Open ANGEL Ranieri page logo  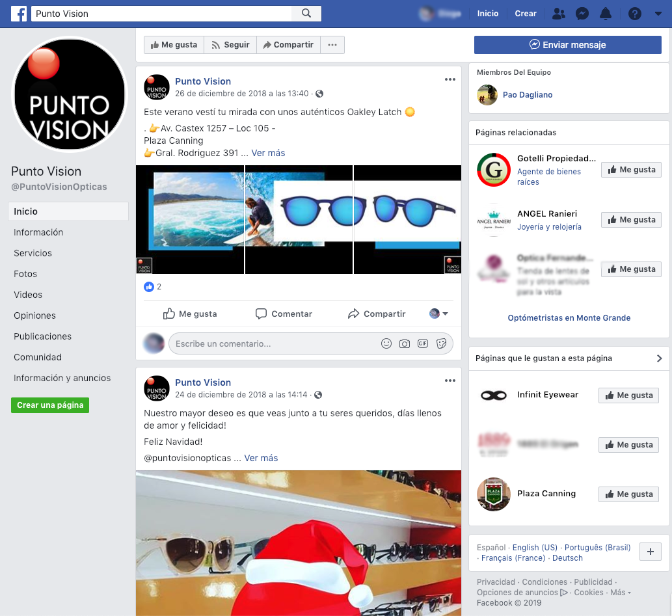(x=494, y=220)
